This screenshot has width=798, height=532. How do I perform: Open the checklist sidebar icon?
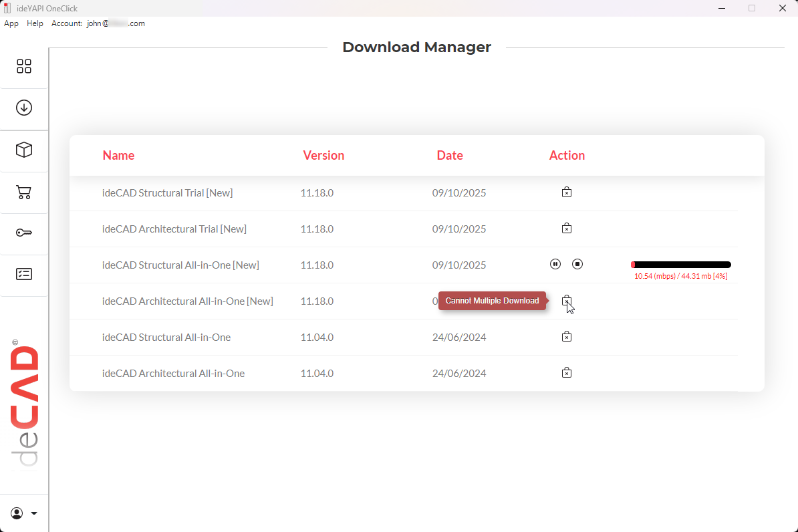tap(24, 274)
